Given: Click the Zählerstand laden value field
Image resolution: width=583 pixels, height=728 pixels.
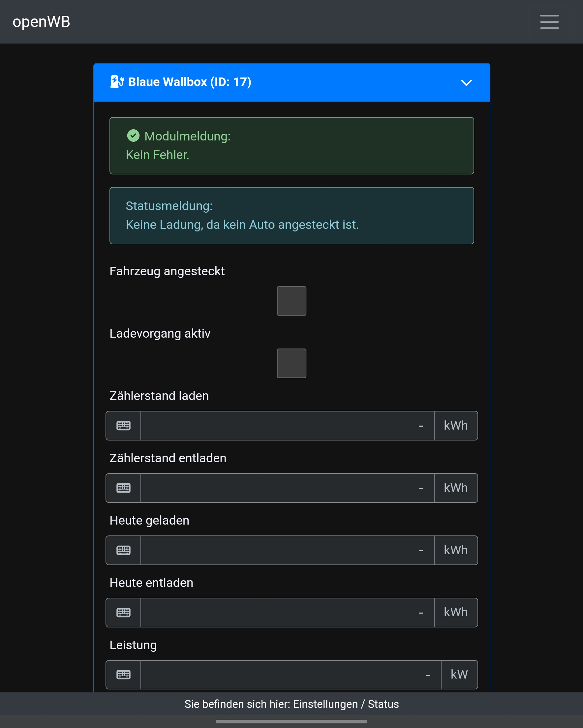Looking at the screenshot, I should (x=287, y=425).
